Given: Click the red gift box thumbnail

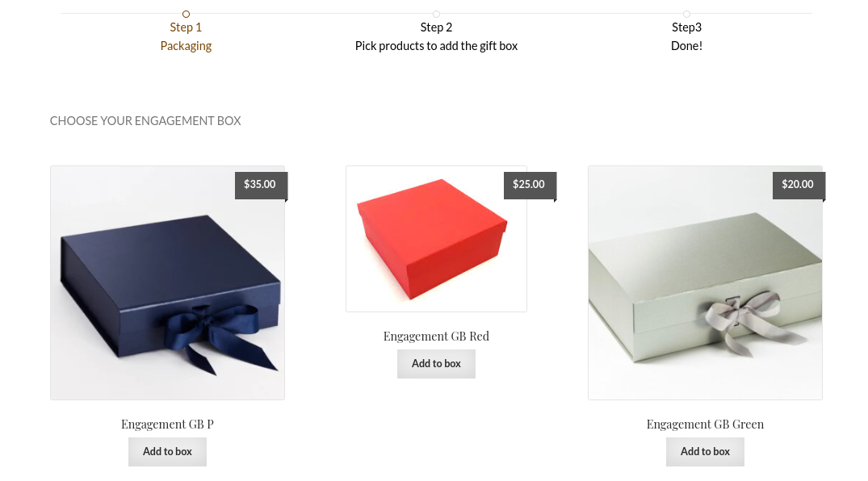Looking at the screenshot, I should [x=436, y=238].
